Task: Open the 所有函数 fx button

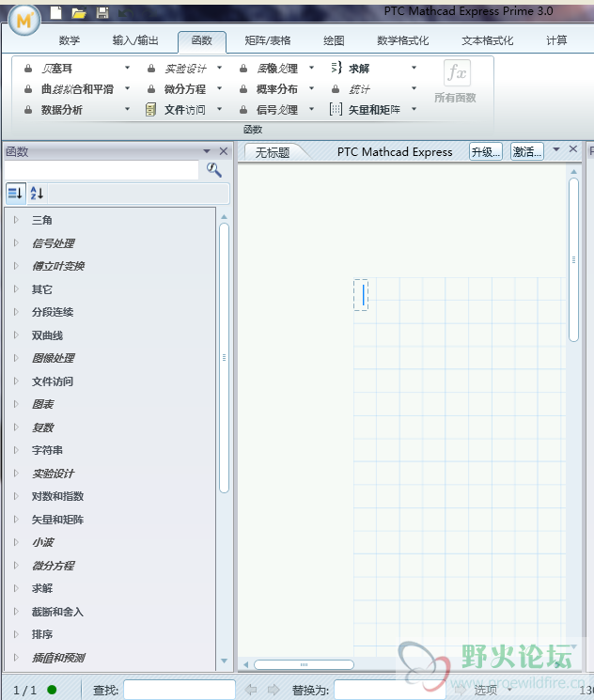Action: click(x=456, y=81)
